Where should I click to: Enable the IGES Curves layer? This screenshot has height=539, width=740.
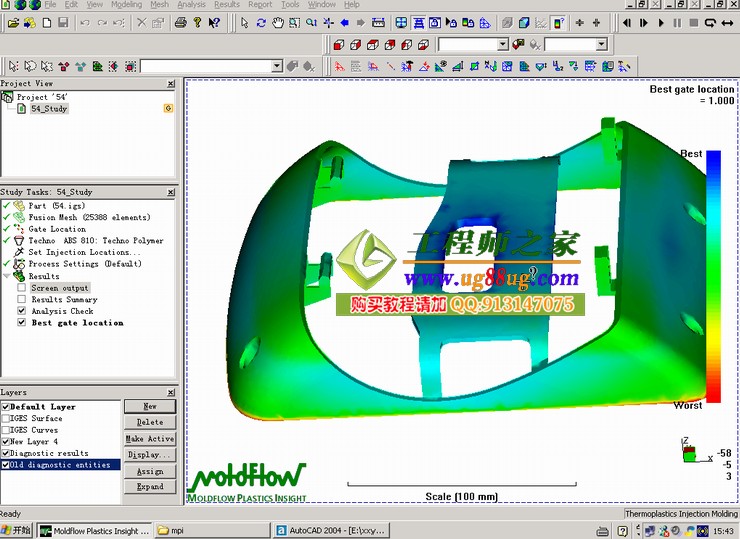point(6,430)
